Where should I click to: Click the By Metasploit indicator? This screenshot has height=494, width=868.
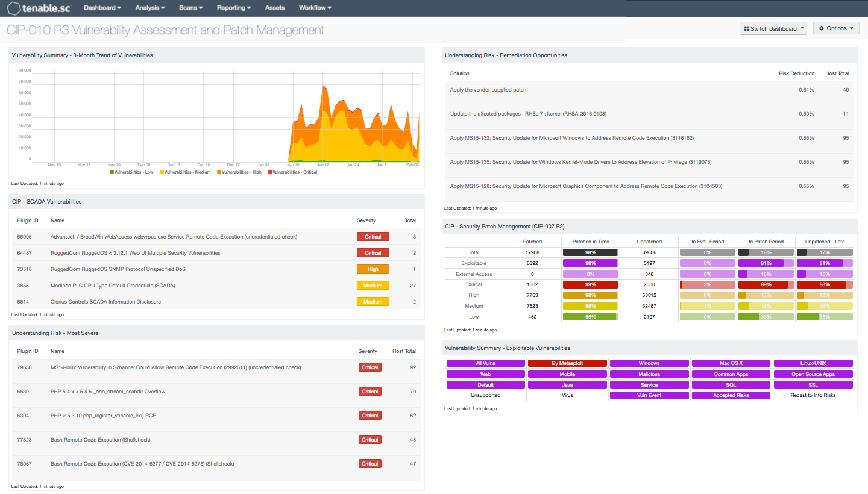pos(567,363)
